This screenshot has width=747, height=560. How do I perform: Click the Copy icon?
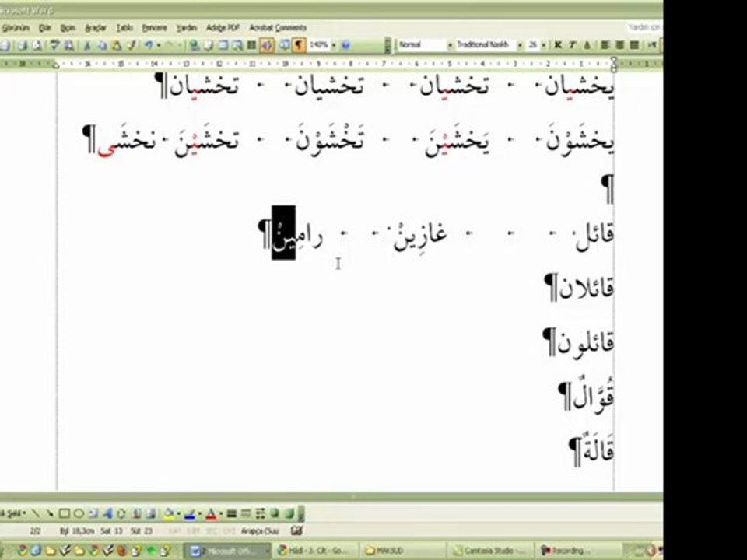[x=102, y=45]
